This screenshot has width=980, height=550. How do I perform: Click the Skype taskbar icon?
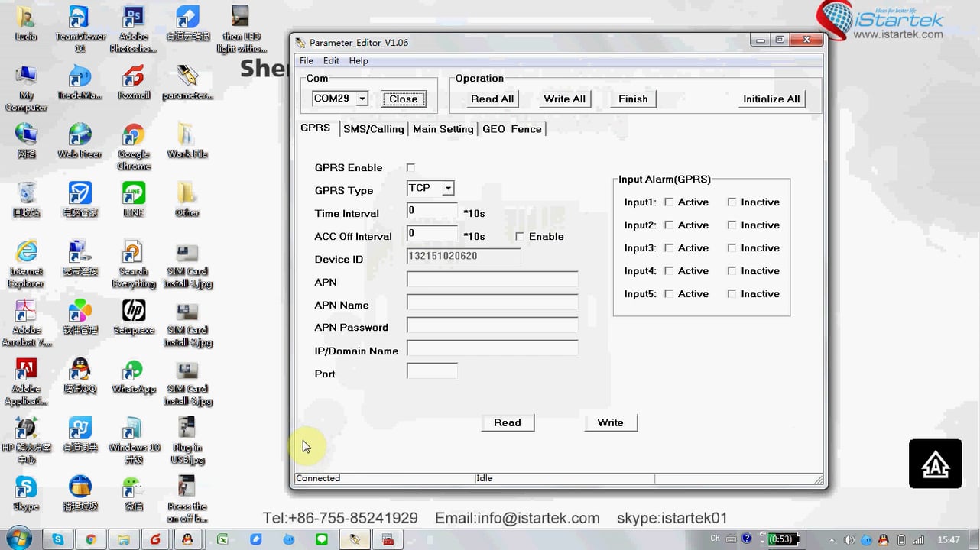pyautogui.click(x=58, y=539)
